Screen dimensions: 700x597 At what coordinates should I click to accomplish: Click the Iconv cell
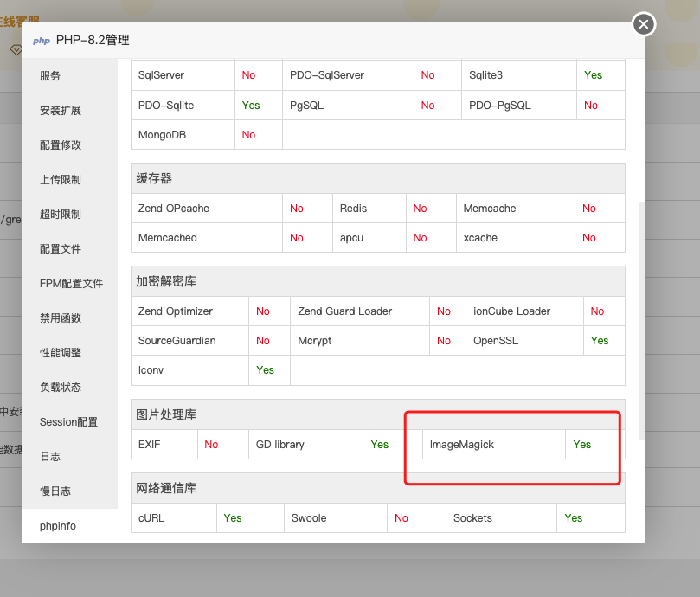click(189, 370)
